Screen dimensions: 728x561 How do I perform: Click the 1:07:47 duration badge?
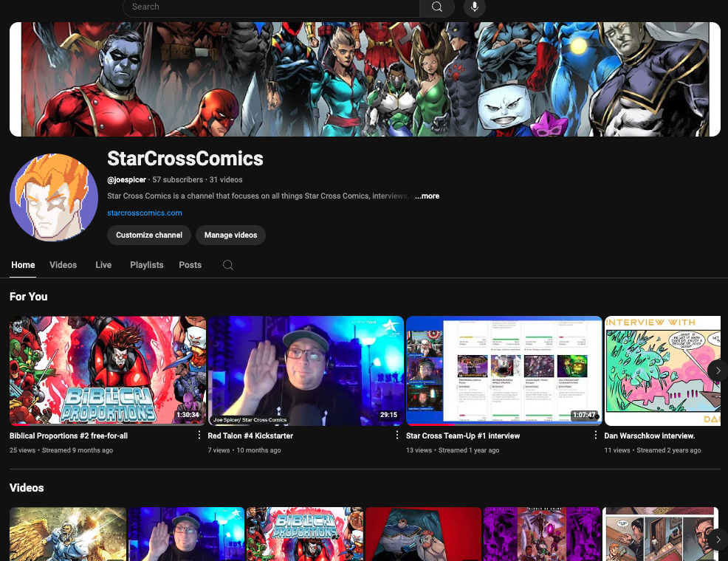point(584,415)
